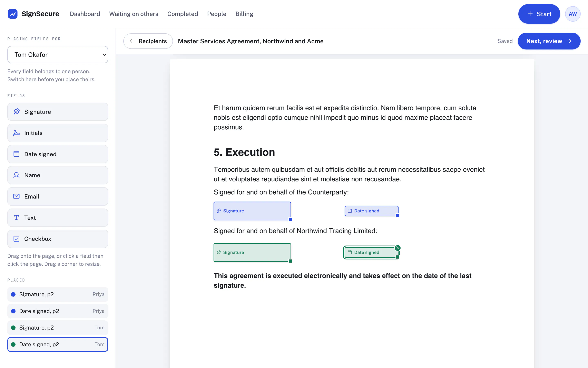Select the Signature field pen icon in sidebar
This screenshot has height=368, width=588.
17,111
